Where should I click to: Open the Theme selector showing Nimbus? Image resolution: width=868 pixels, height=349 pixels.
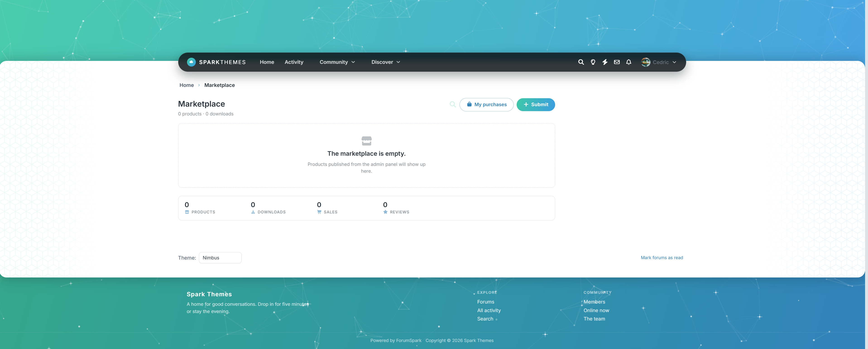[220, 258]
